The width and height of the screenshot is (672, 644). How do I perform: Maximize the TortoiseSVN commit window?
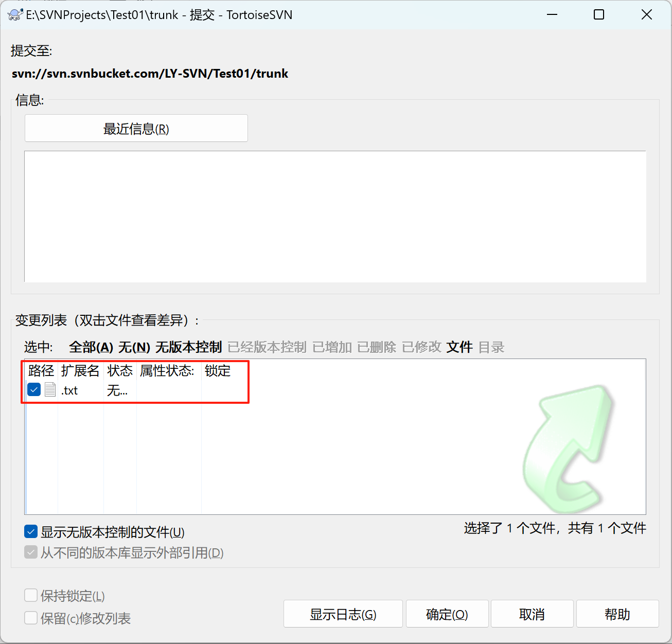[599, 15]
